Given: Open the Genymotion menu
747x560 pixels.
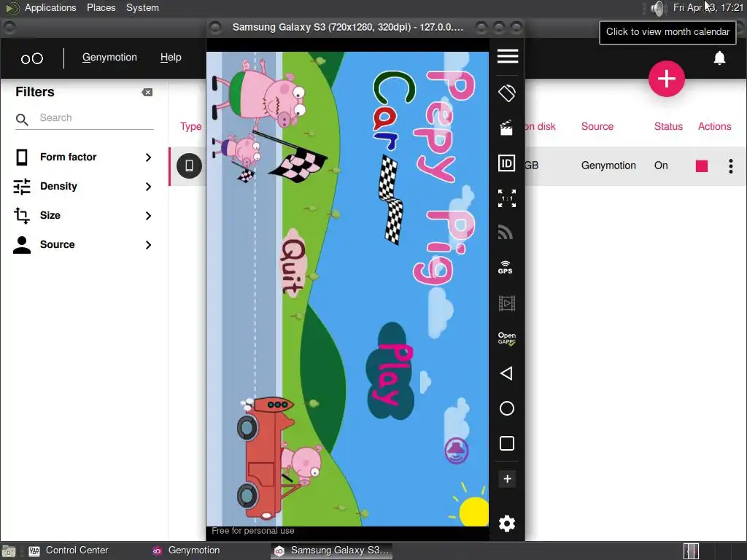Looking at the screenshot, I should (109, 57).
